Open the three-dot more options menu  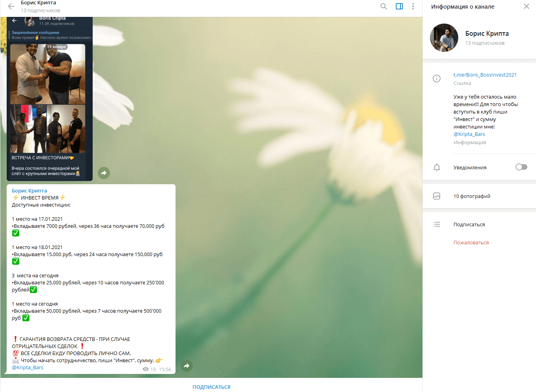pyautogui.click(x=413, y=6)
